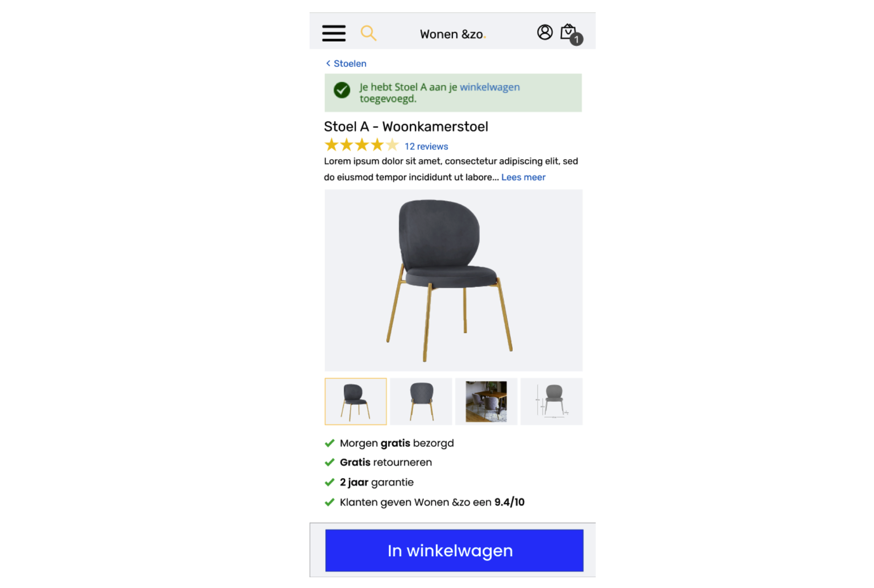Image resolution: width=874 pixels, height=588 pixels.
Task: Click the Wonen &zo logo
Action: [453, 34]
